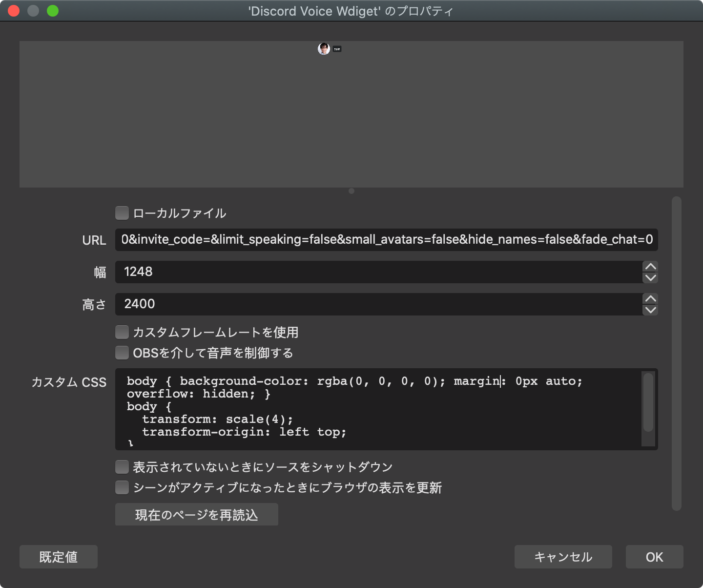
Task: Decrease width using its down stepper arrow
Action: (650, 277)
